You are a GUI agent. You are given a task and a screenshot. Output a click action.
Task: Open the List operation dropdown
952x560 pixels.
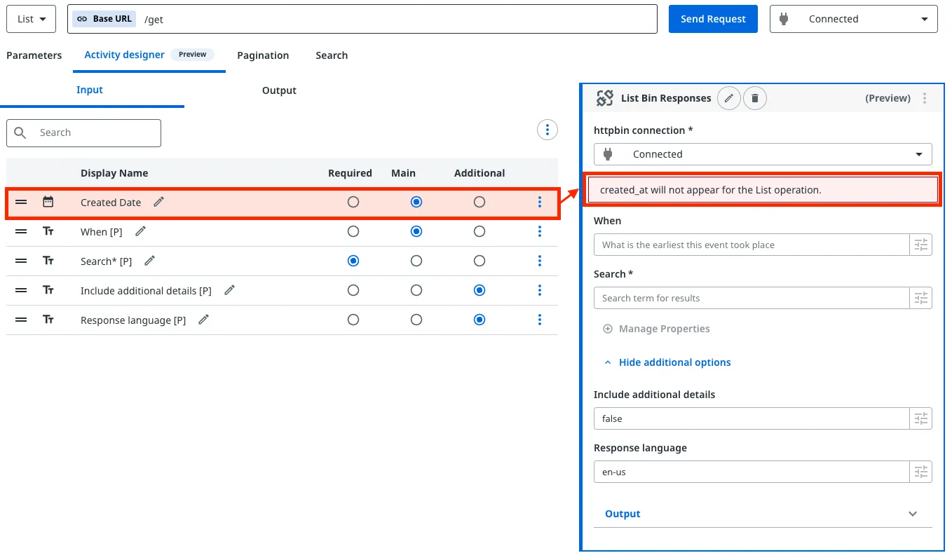tap(32, 19)
